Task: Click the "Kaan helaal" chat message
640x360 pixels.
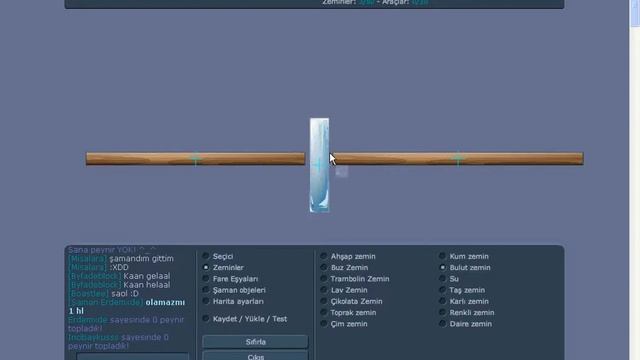Action: click(x=147, y=285)
